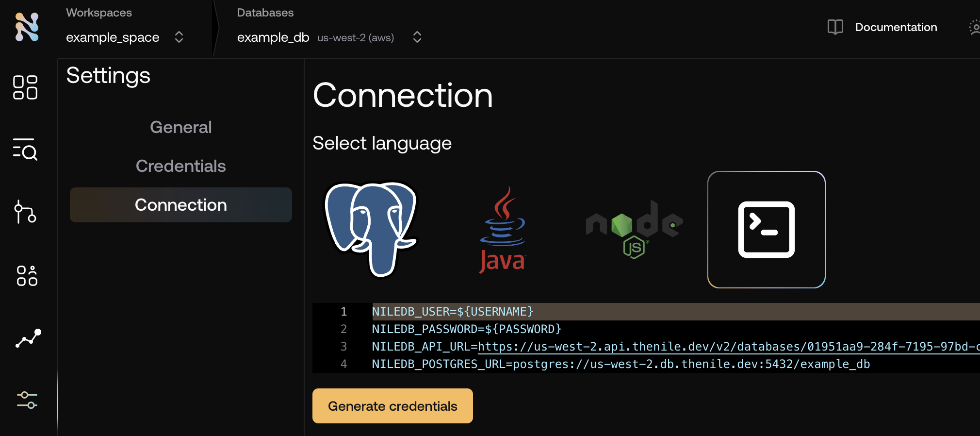Viewport: 980px width, 436px height.
Task: Open the General settings tab
Action: coord(181,127)
